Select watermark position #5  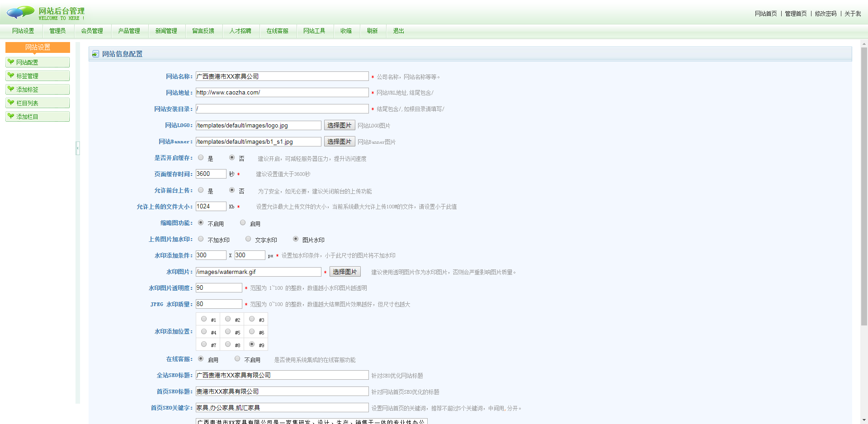point(228,332)
